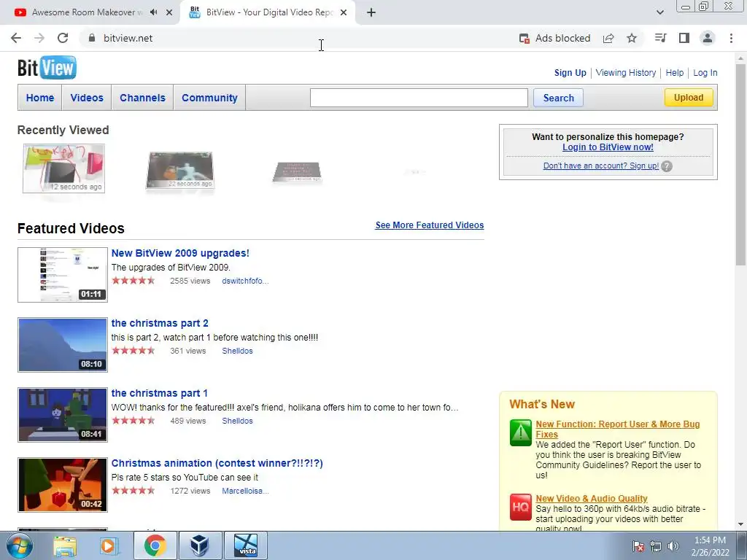The image size is (747, 560).
Task: Open VirtualBox from the taskbar
Action: pos(200,545)
